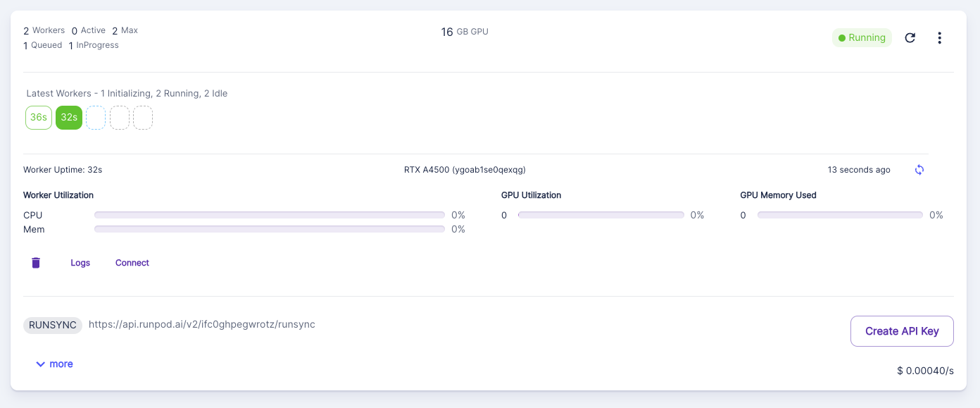
Task: Open the three-dot options menu
Action: pos(939,38)
